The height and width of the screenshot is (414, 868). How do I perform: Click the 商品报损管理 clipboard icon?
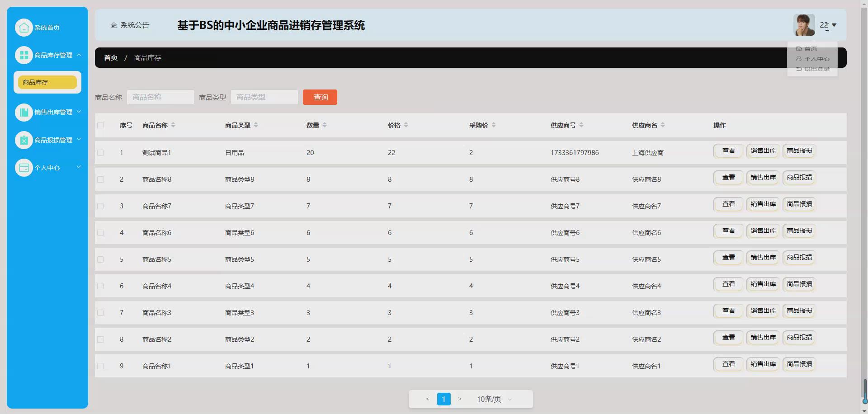[x=24, y=140]
